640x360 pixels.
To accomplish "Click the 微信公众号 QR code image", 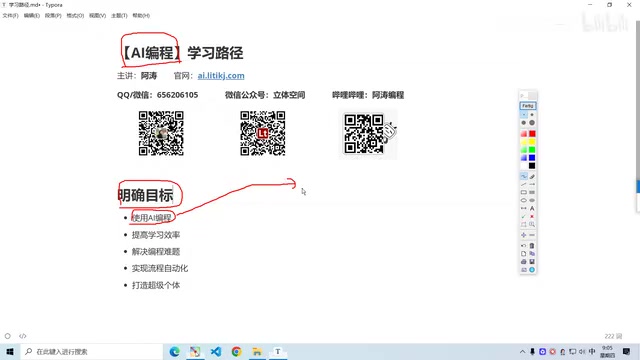I will (262, 133).
